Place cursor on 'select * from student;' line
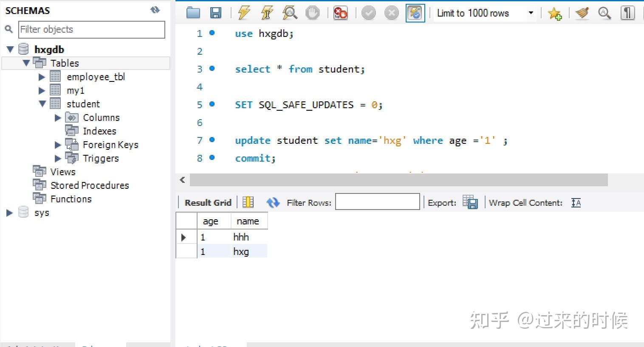This screenshot has height=347, width=644. 300,69
